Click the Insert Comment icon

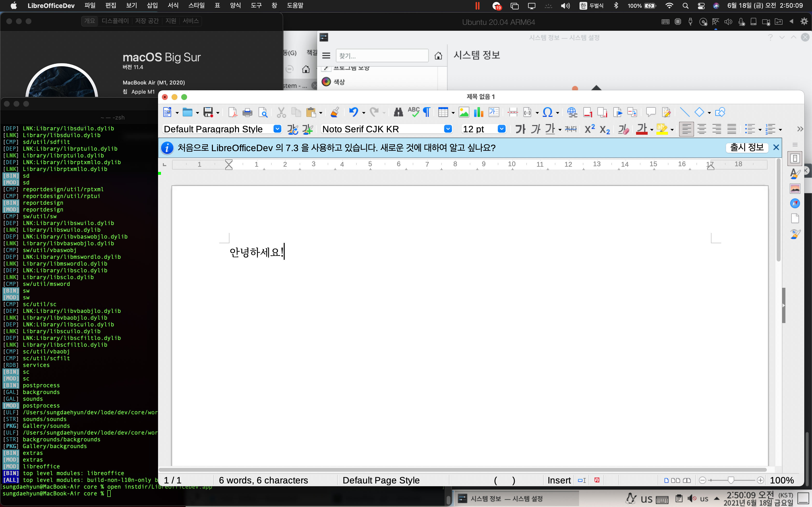coord(651,112)
